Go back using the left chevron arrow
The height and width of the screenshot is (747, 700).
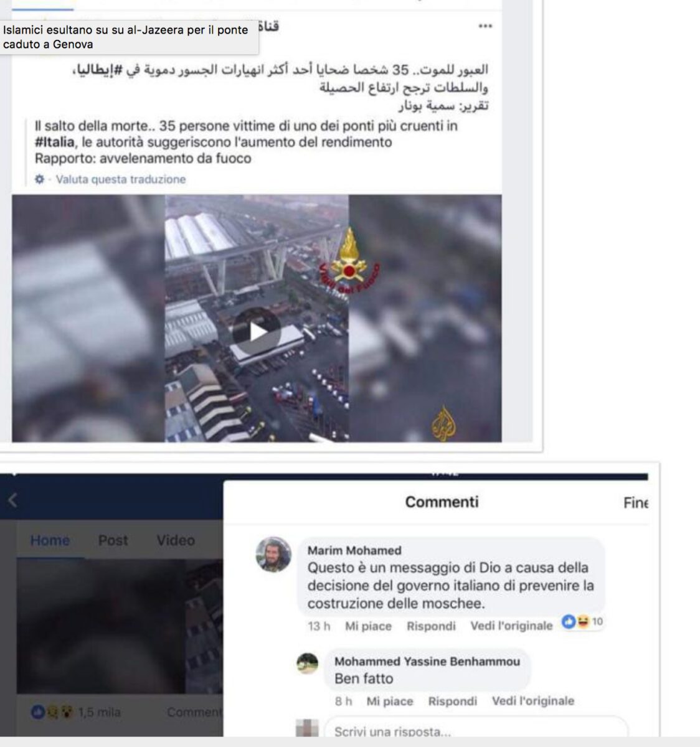[12, 500]
